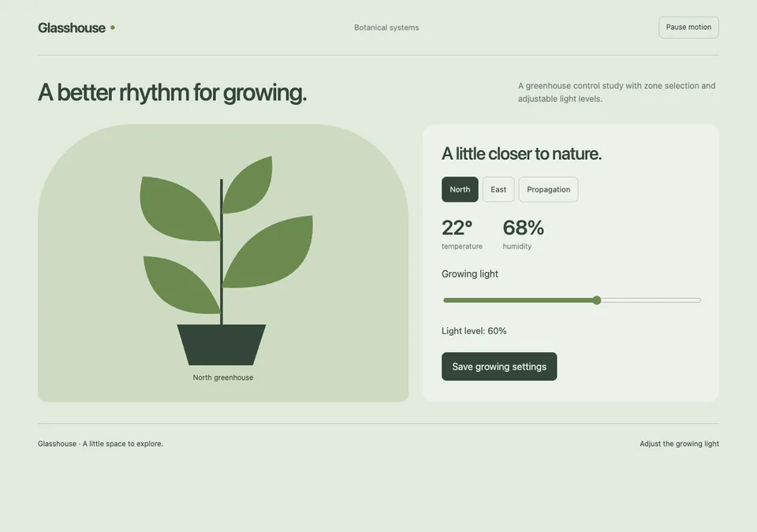This screenshot has height=532, width=757.
Task: Click the Botanical systems header text
Action: (386, 28)
